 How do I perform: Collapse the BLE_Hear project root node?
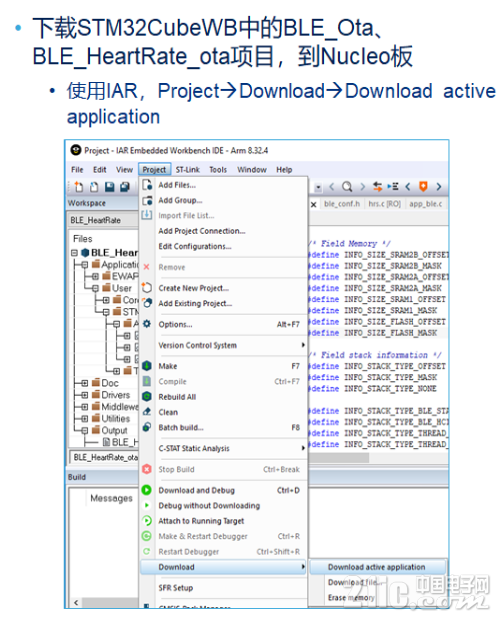[74, 253]
